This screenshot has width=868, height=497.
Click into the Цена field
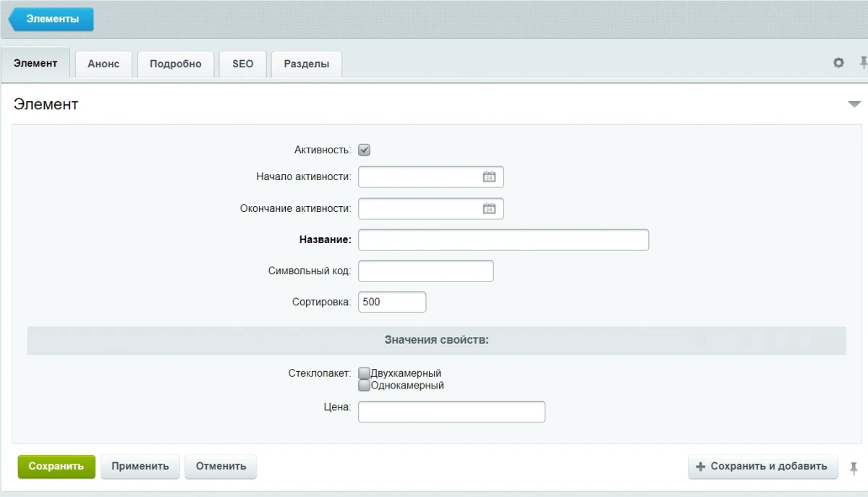coord(451,412)
